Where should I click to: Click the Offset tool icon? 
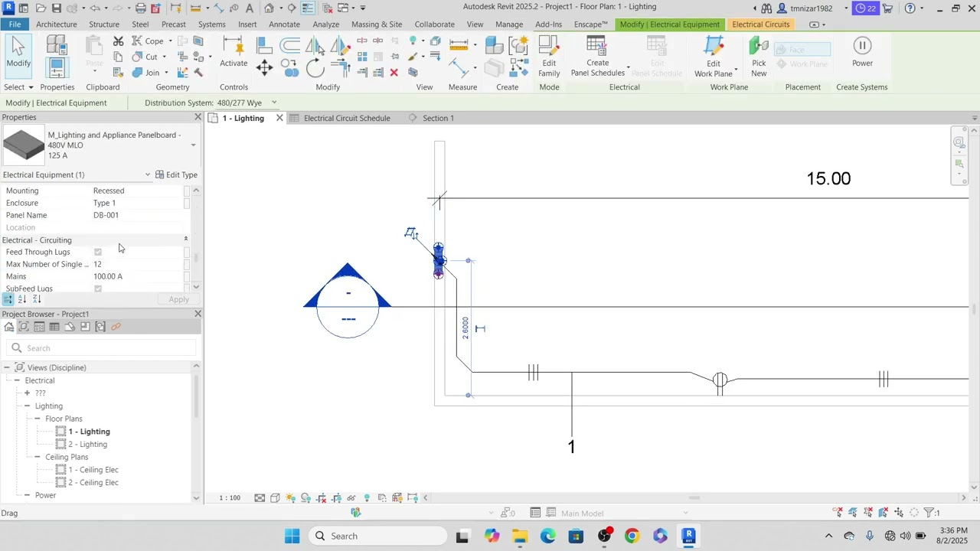[289, 45]
